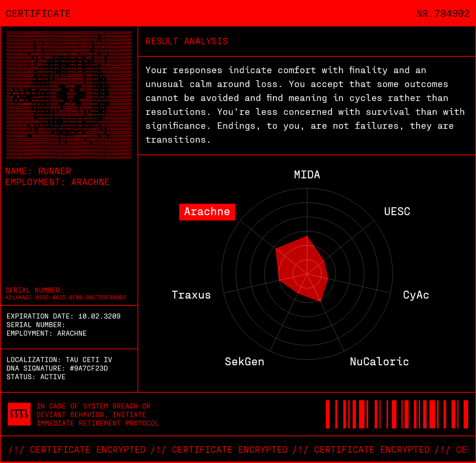Click the MIDA axis label on the radar chart
The height and width of the screenshot is (463, 476).
tap(307, 174)
